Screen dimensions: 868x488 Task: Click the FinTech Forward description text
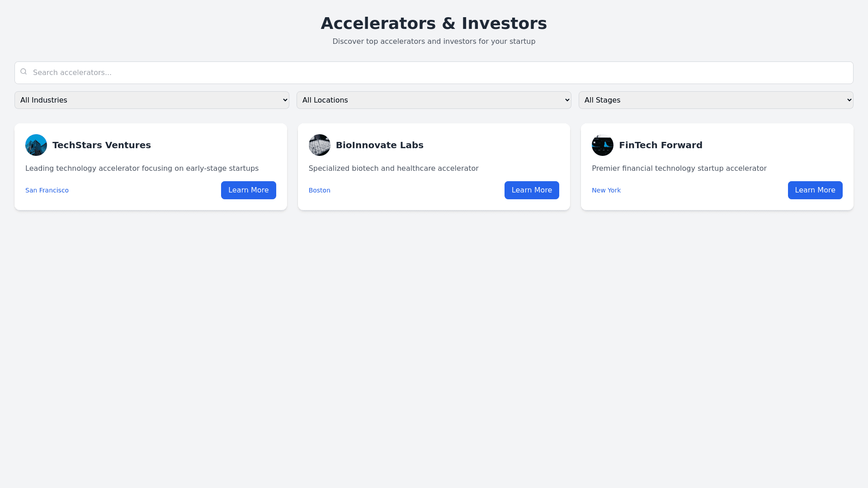679,169
